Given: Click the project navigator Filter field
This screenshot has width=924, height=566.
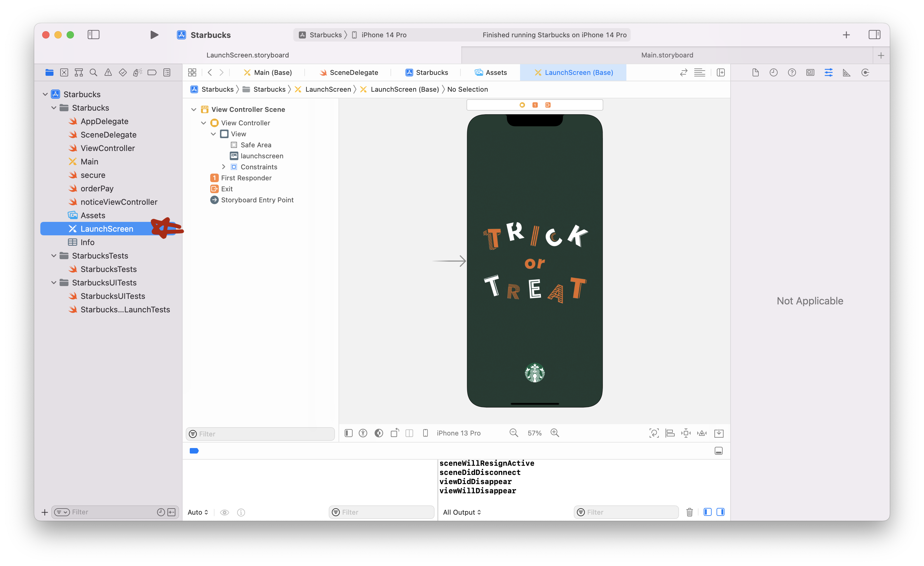Looking at the screenshot, I should 115,512.
